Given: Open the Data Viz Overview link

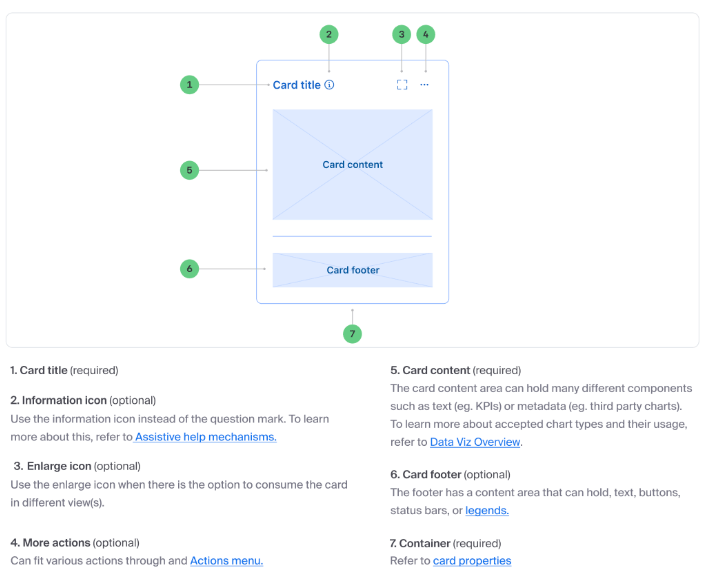Looking at the screenshot, I should tap(475, 442).
